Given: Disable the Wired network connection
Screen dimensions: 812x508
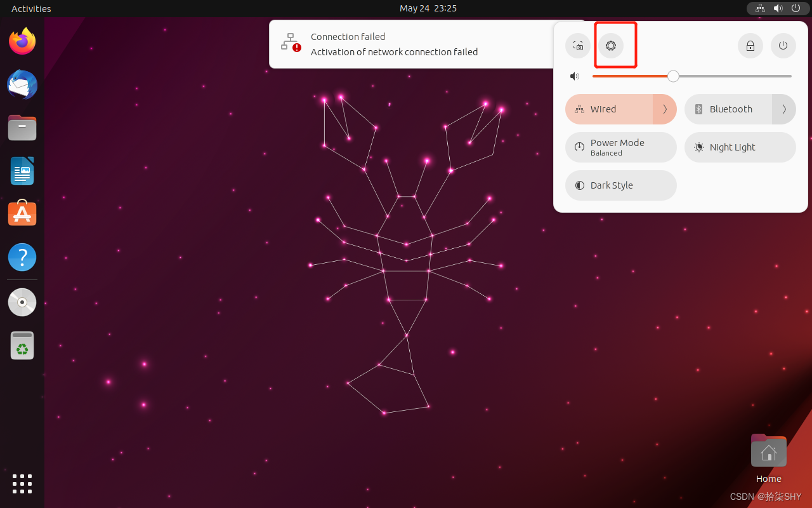Looking at the screenshot, I should [607, 109].
